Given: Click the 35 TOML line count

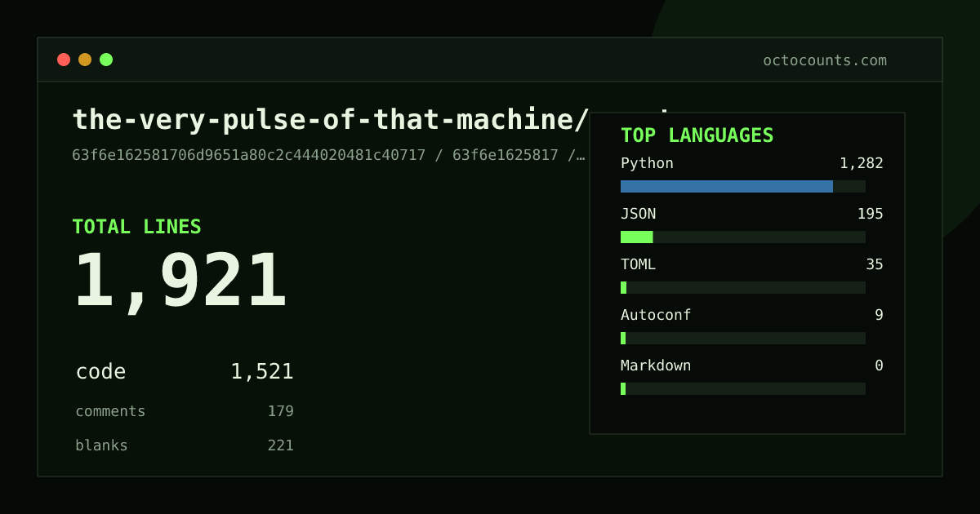Looking at the screenshot, I should [875, 264].
